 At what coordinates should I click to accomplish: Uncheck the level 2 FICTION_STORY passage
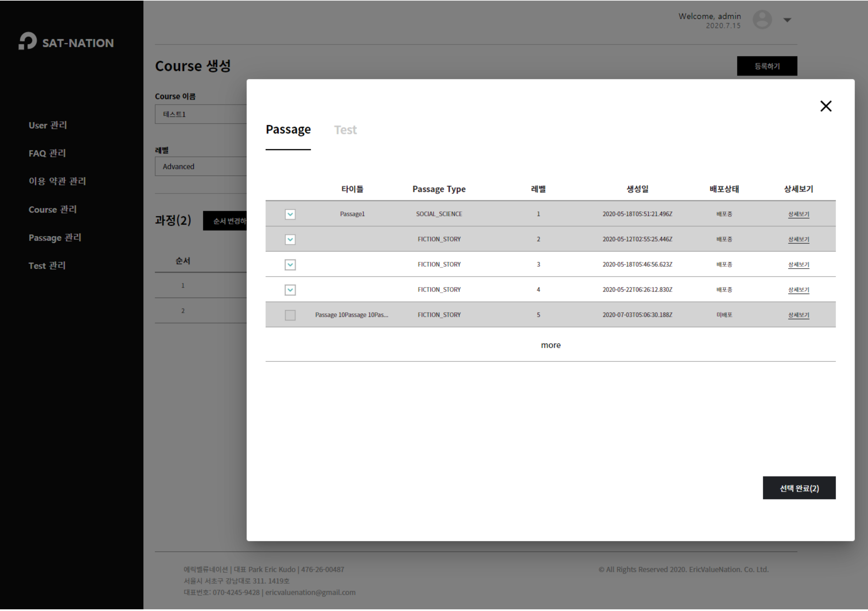290,240
